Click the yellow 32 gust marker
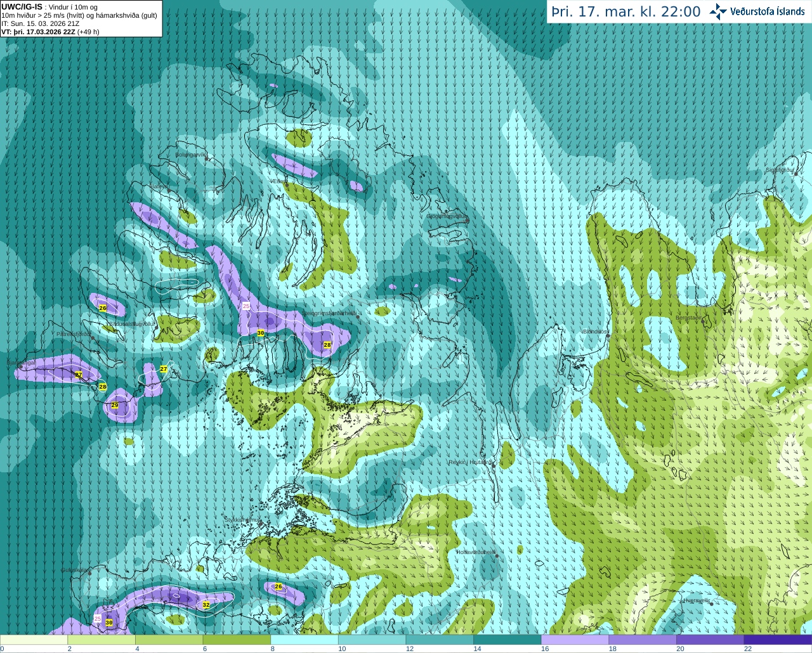The width and height of the screenshot is (812, 653). [x=206, y=605]
